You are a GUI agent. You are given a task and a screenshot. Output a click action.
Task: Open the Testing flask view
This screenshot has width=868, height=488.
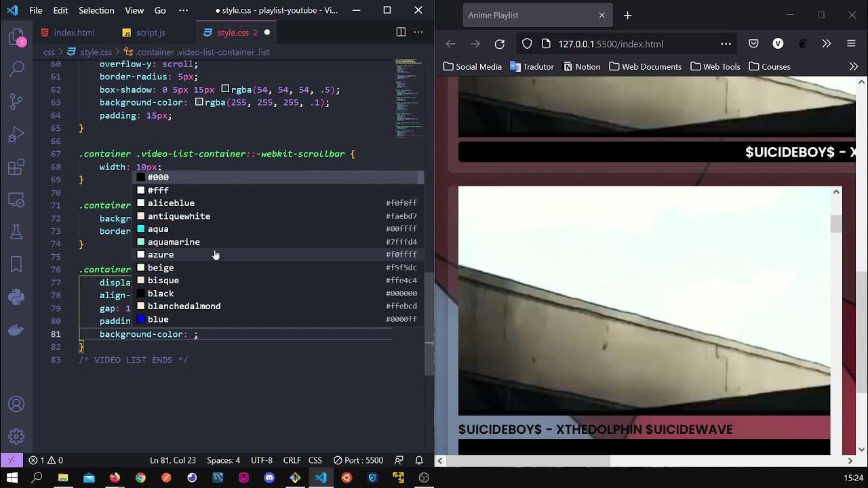pyautogui.click(x=16, y=232)
